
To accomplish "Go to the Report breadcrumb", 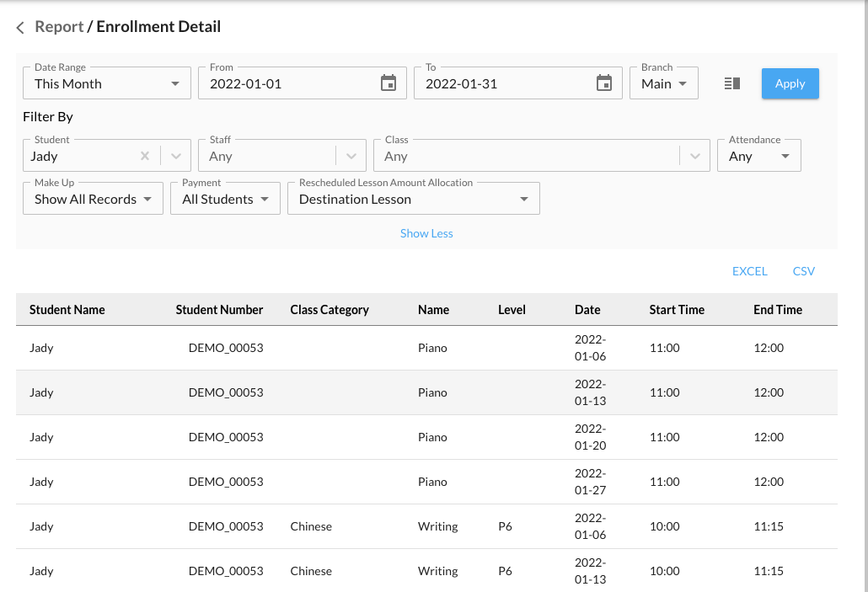I will point(59,27).
